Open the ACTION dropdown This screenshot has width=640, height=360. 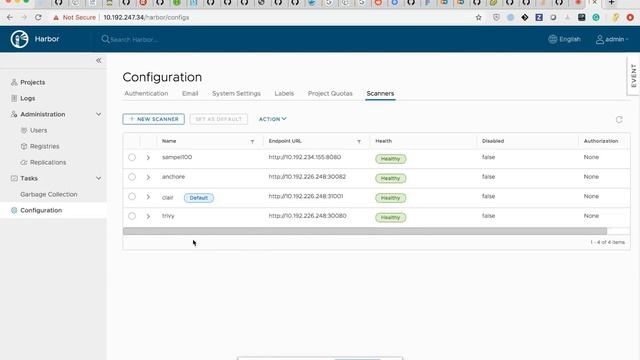(272, 119)
